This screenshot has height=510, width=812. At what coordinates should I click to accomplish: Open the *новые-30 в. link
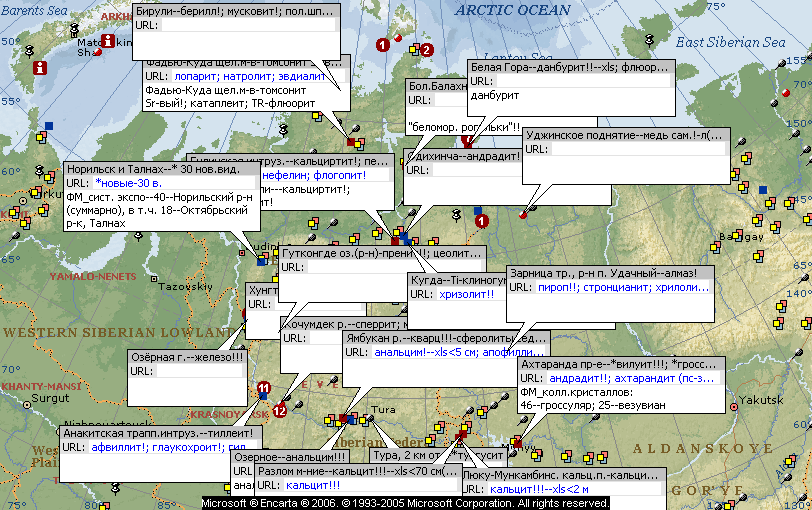(x=129, y=184)
